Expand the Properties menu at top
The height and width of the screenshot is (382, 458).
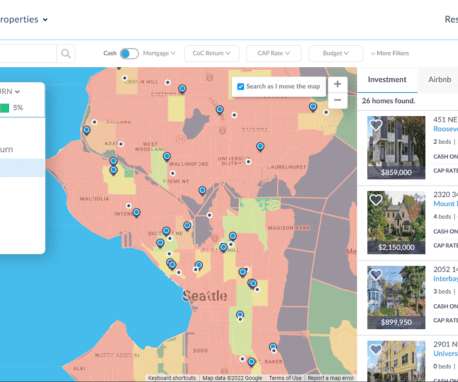point(24,19)
